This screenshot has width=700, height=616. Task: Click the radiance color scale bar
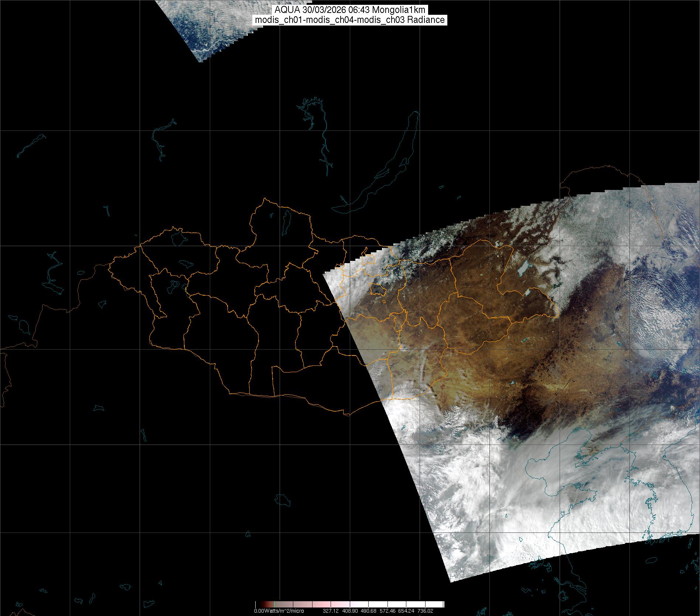click(349, 605)
